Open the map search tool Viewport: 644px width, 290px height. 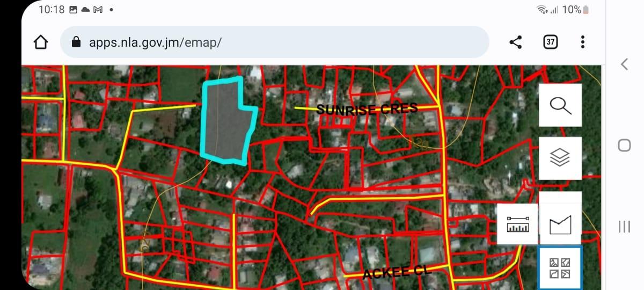tap(560, 105)
